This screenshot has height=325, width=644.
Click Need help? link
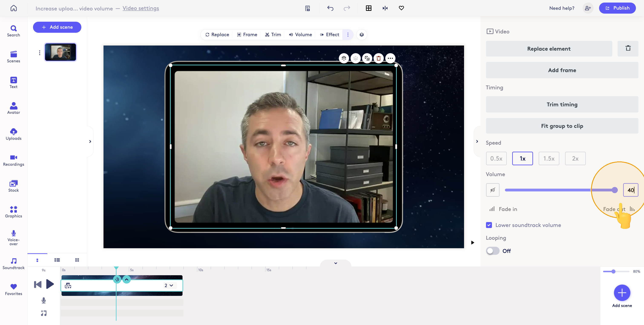coord(562,8)
